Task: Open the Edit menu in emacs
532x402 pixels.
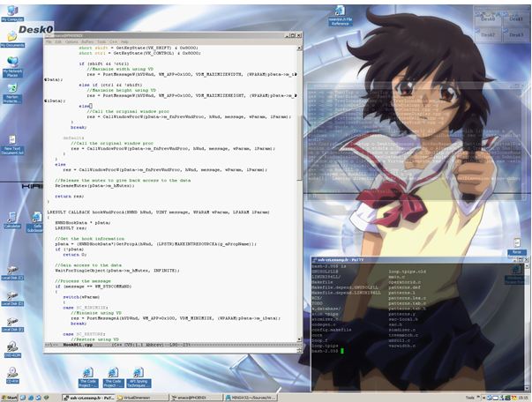Action: point(58,41)
